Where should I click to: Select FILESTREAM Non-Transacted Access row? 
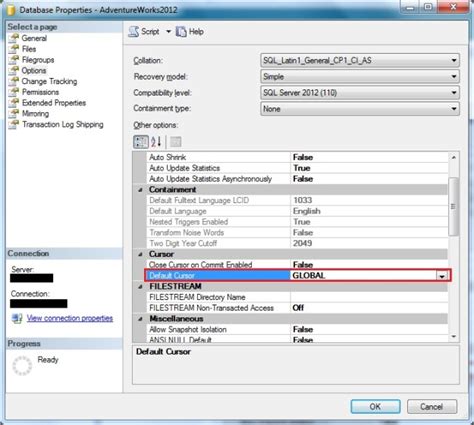(x=297, y=308)
